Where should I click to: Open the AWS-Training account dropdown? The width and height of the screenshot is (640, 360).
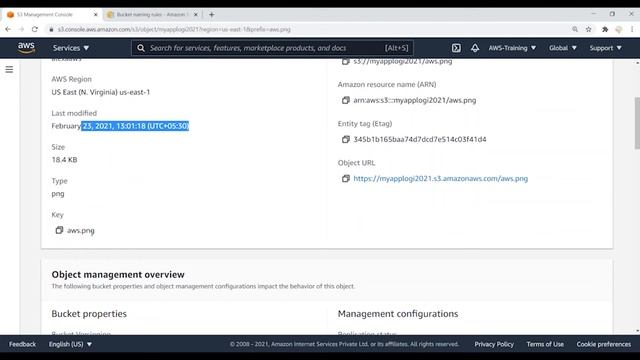tap(512, 48)
